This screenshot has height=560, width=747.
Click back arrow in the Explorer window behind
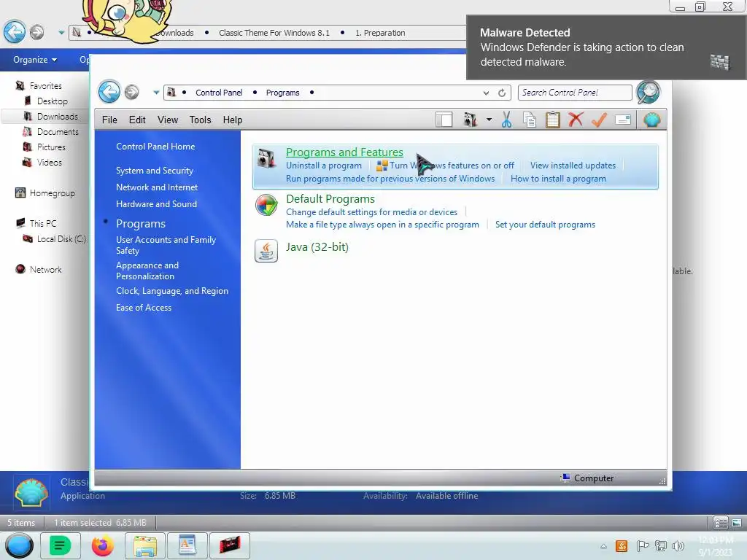[x=15, y=32]
